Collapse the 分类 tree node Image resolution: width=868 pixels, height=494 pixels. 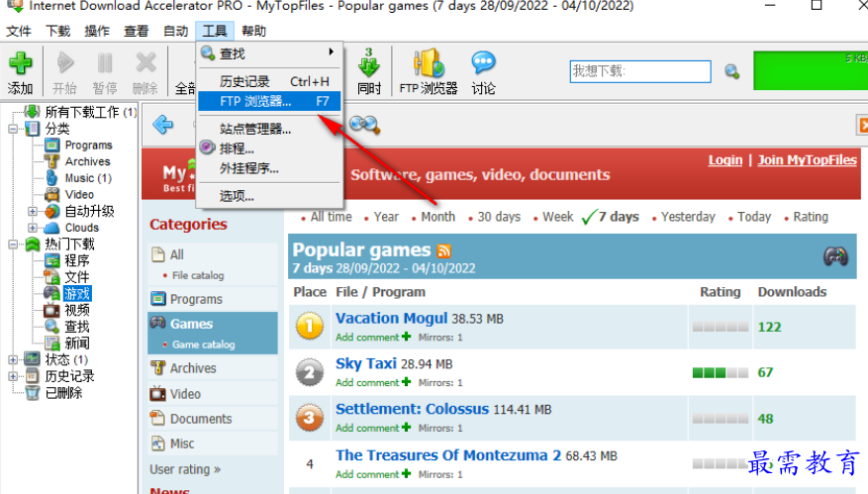[x=13, y=129]
